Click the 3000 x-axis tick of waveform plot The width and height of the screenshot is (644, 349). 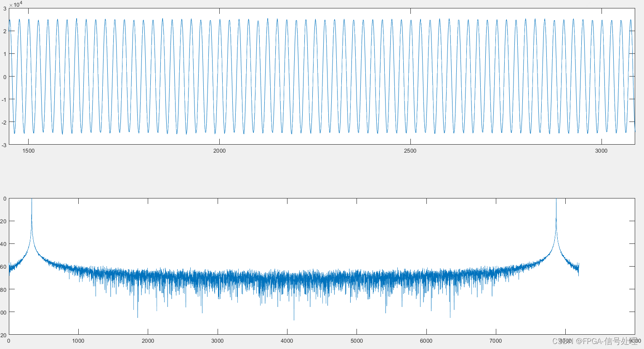point(601,151)
